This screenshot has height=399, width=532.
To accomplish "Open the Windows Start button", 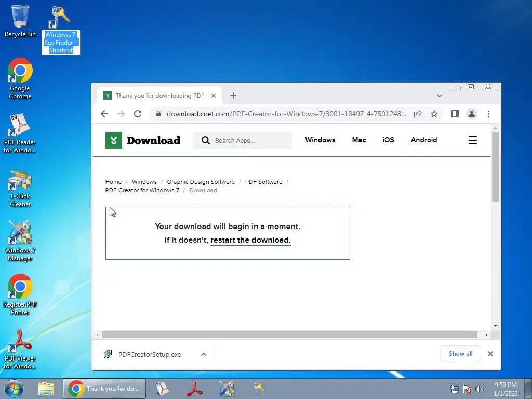I will [14, 389].
